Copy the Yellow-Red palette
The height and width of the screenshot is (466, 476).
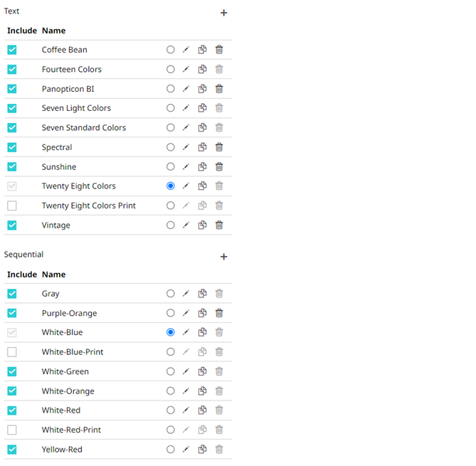203,450
